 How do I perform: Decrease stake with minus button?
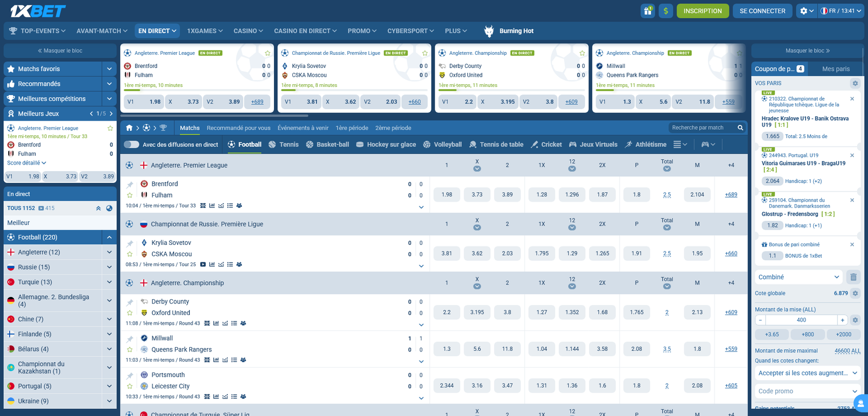(761, 320)
